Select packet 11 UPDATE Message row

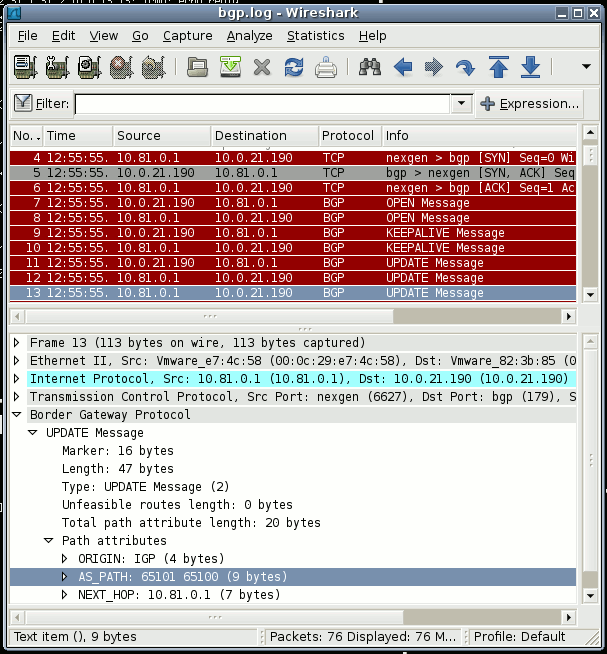tap(293, 263)
